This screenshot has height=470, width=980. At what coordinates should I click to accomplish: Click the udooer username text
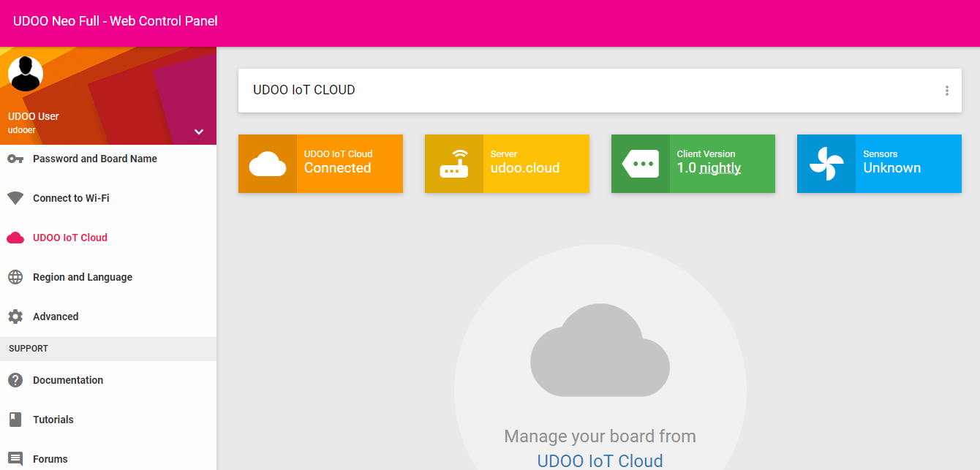click(x=21, y=130)
